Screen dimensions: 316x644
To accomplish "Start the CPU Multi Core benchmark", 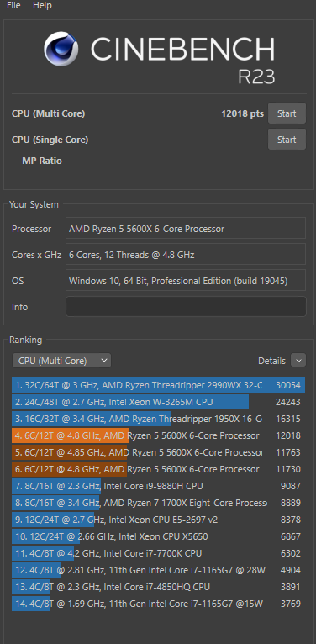I will click(x=287, y=113).
